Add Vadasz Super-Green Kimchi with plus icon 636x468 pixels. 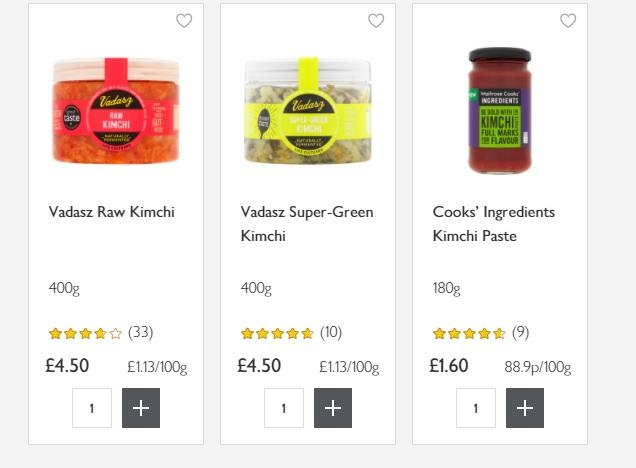pos(333,408)
